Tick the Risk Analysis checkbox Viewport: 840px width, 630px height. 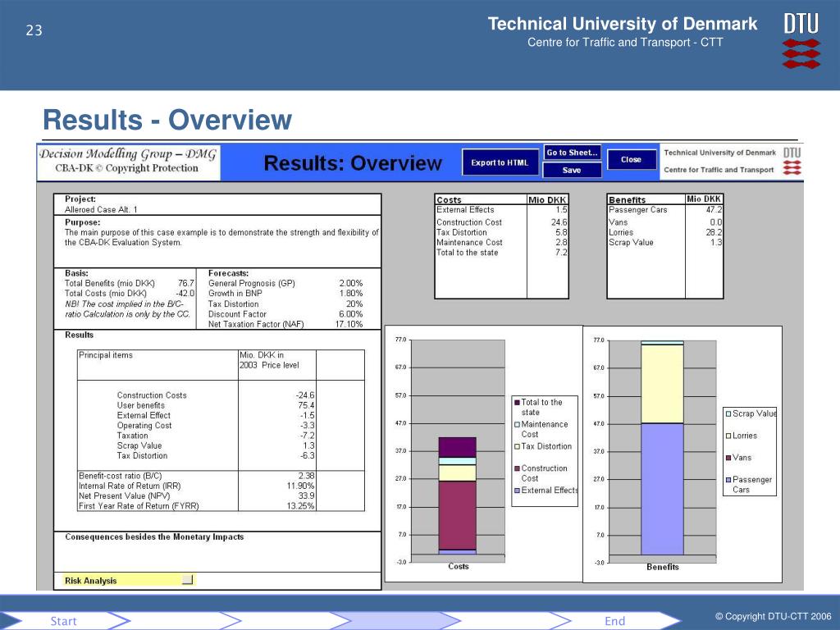pyautogui.click(x=187, y=580)
